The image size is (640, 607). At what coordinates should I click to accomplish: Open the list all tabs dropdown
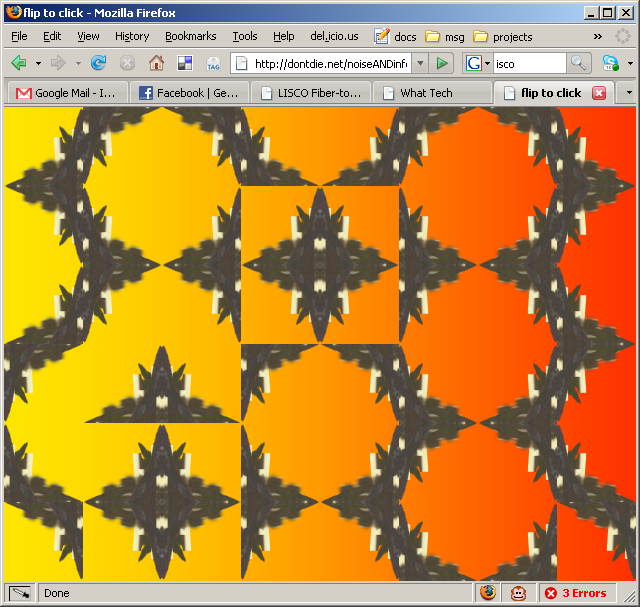pos(629,93)
